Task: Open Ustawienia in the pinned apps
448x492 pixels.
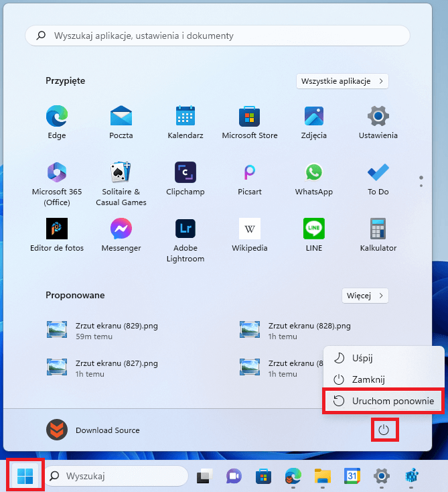Action: (378, 123)
